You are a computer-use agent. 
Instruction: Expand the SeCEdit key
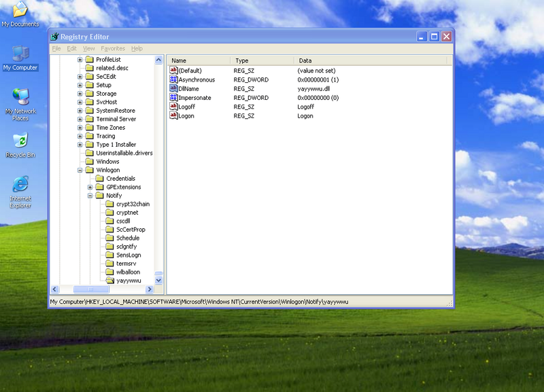80,77
